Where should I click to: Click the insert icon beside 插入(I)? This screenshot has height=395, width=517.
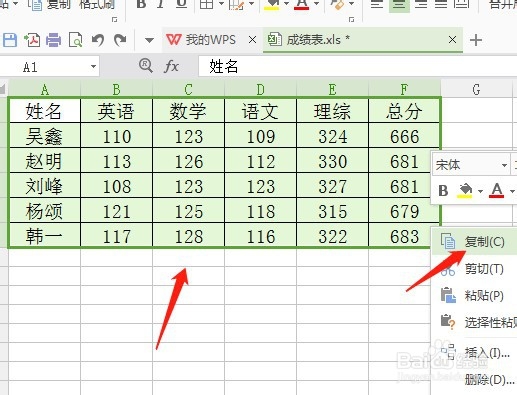pos(448,351)
